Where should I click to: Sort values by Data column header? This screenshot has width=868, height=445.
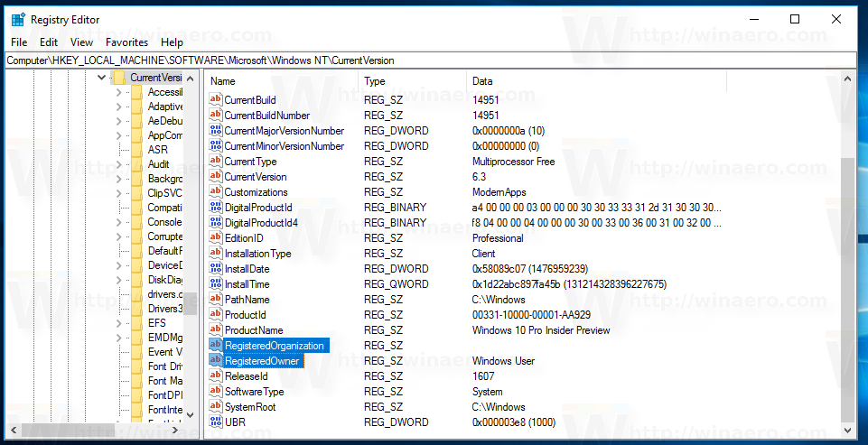(596, 81)
